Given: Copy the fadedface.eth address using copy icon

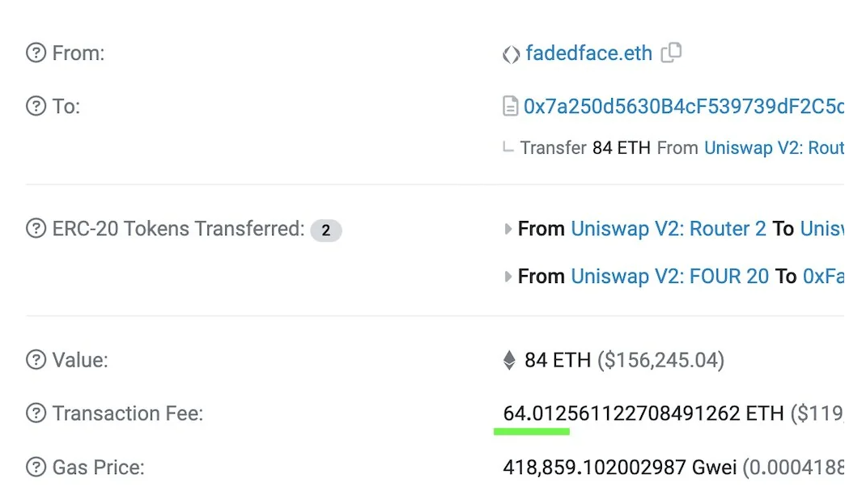Looking at the screenshot, I should pyautogui.click(x=671, y=53).
